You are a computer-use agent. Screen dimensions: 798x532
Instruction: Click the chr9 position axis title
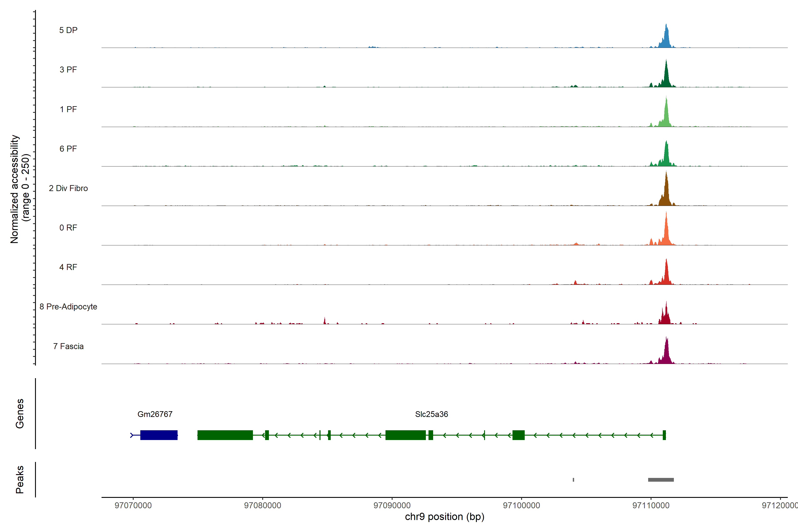tap(444, 517)
